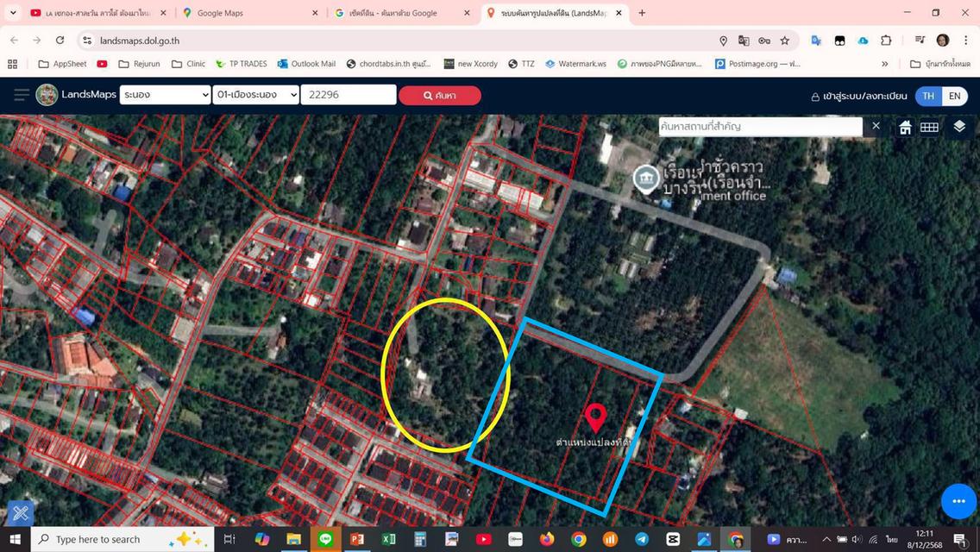This screenshot has height=552, width=980.
Task: Open the blue chat bubble button
Action: pos(958,501)
